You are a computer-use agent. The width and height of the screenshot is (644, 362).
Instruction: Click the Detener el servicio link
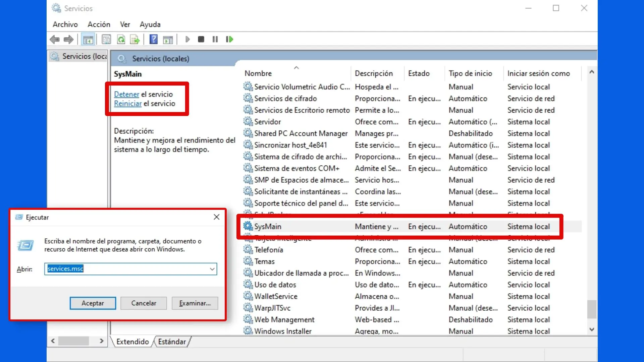coord(126,95)
